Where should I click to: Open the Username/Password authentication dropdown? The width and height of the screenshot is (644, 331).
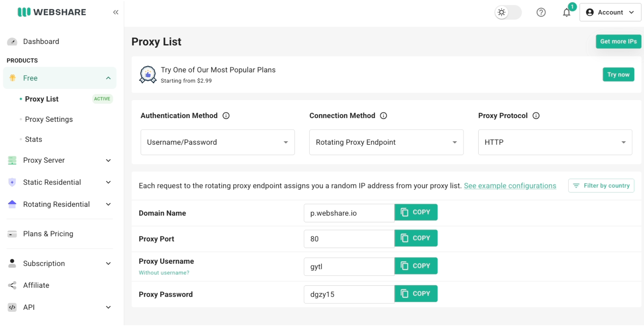218,142
